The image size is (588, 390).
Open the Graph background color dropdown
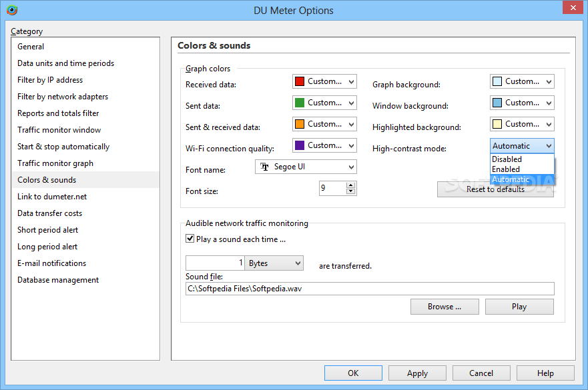(x=522, y=81)
